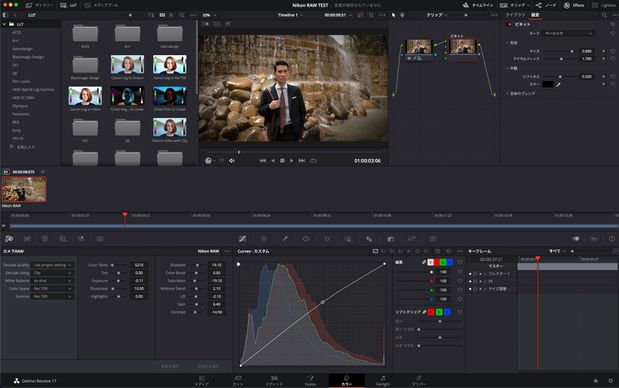Toggle the green soft clip channel button
This screenshot has height=388, width=619.
coord(439,312)
